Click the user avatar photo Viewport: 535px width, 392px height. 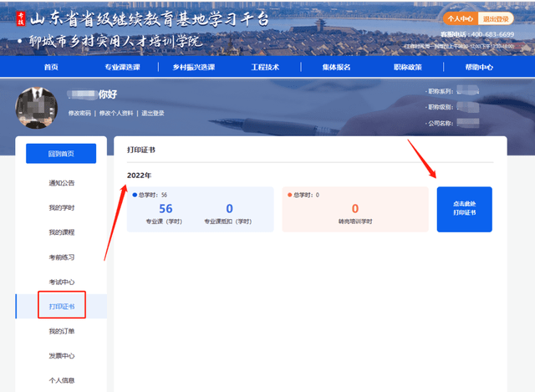pos(37,108)
